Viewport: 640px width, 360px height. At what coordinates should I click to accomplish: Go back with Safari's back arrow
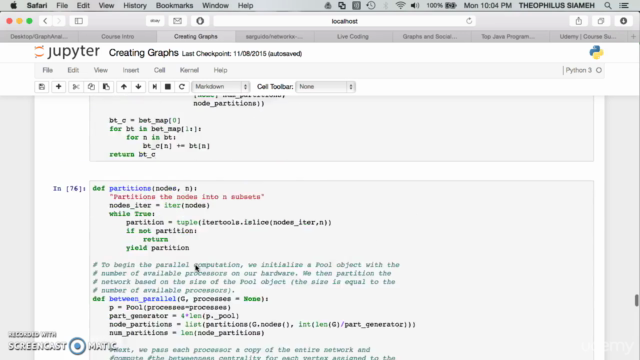pos(45,21)
